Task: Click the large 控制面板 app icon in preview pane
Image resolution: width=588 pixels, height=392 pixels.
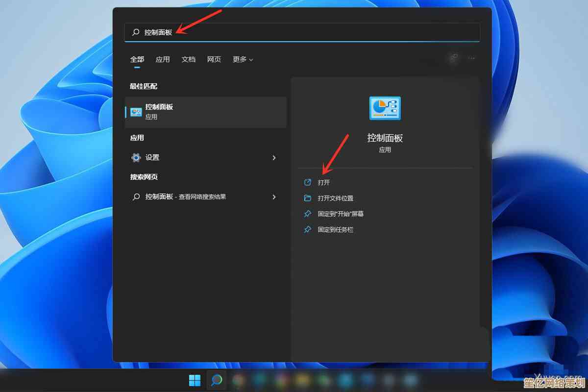Action: coord(385,108)
